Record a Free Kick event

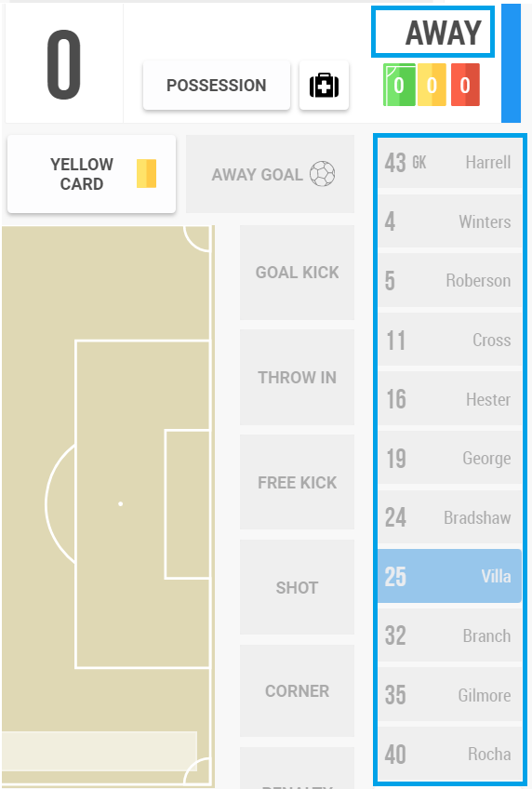coord(298,483)
